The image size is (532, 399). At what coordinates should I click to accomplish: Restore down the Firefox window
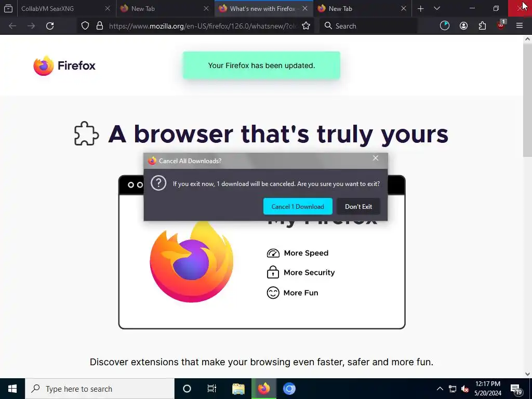(496, 8)
